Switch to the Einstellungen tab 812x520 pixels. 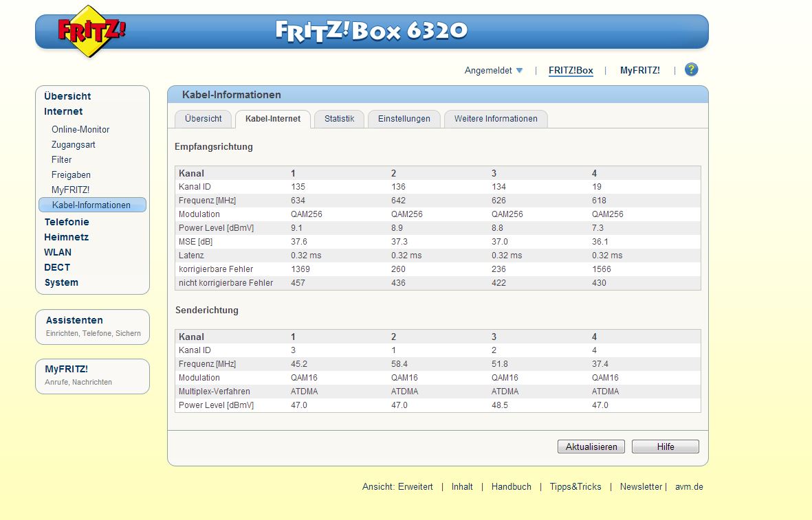pos(404,119)
